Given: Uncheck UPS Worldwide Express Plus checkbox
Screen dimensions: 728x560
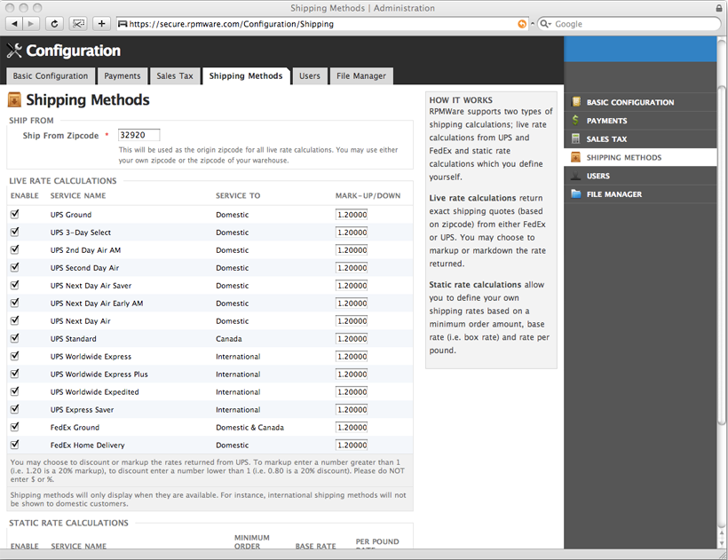Looking at the screenshot, I should pos(15,373).
